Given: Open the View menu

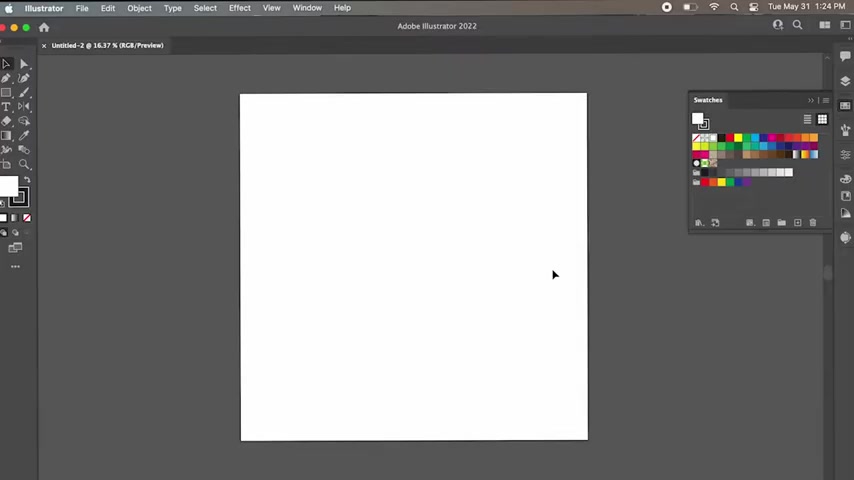Looking at the screenshot, I should [x=271, y=8].
